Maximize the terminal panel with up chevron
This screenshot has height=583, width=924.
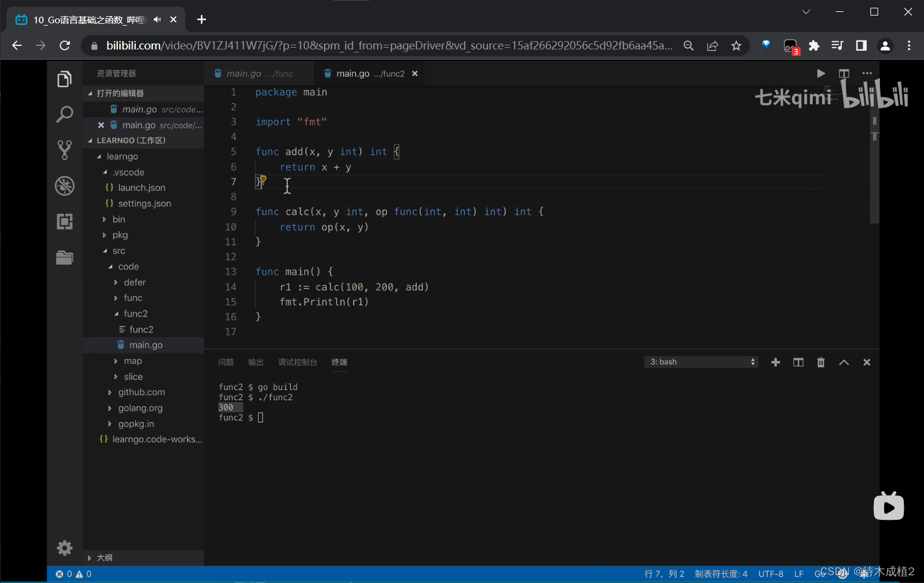tap(844, 362)
